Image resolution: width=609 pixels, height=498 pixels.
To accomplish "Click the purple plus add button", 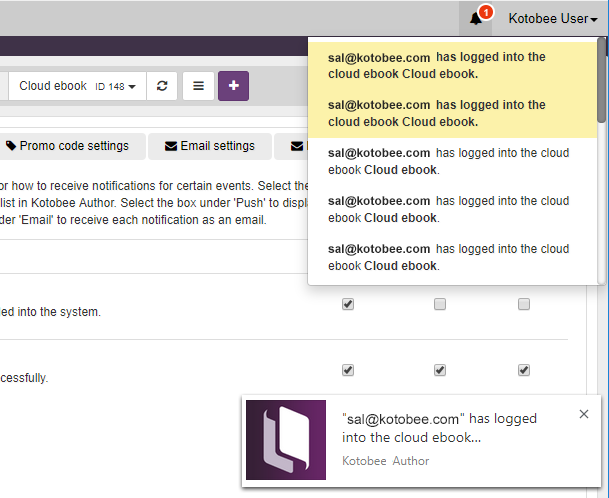I will 233,86.
